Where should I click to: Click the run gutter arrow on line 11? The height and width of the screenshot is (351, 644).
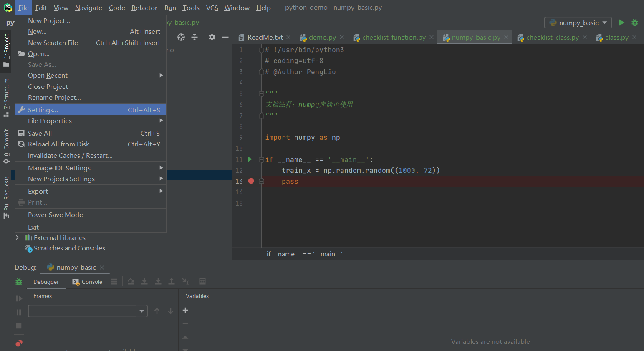pyautogui.click(x=250, y=159)
